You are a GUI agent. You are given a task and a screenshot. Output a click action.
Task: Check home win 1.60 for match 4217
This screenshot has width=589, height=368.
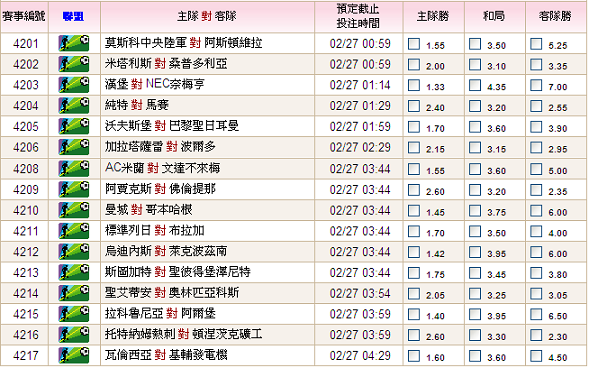tap(414, 356)
